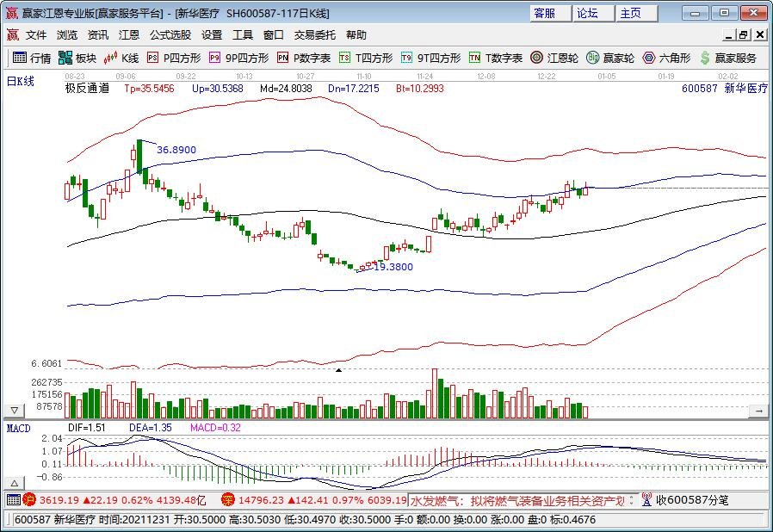
Task: Expand MACD panel with up triangle
Action: pos(15,483)
